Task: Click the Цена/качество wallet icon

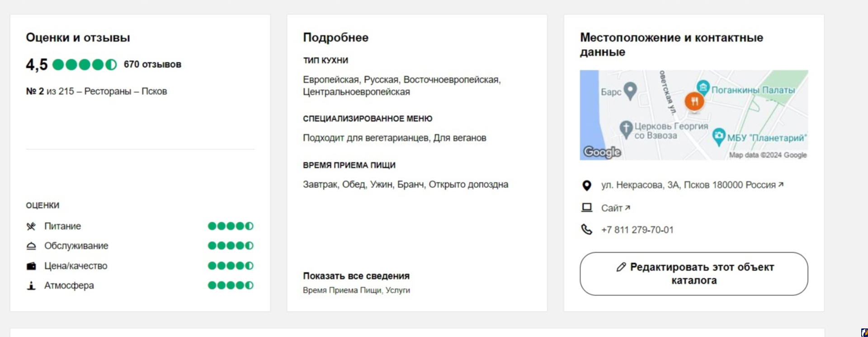Action: point(31,266)
